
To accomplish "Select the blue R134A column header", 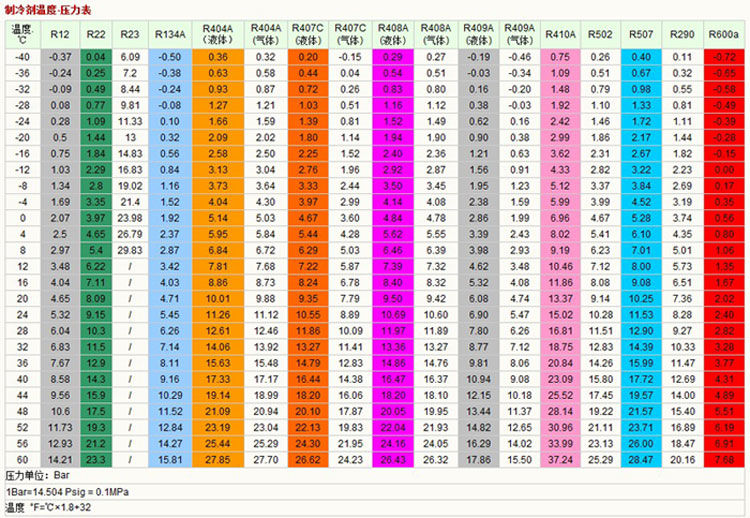I will pos(171,35).
